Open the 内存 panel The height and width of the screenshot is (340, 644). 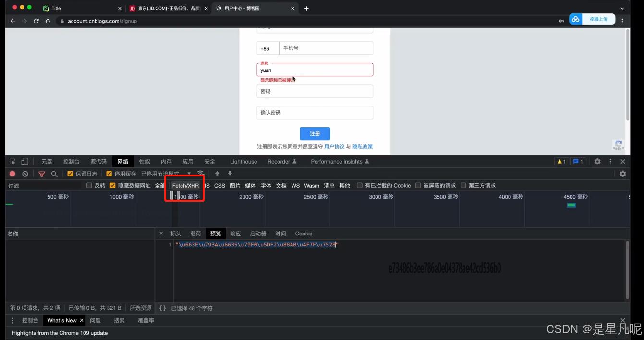[x=166, y=162]
